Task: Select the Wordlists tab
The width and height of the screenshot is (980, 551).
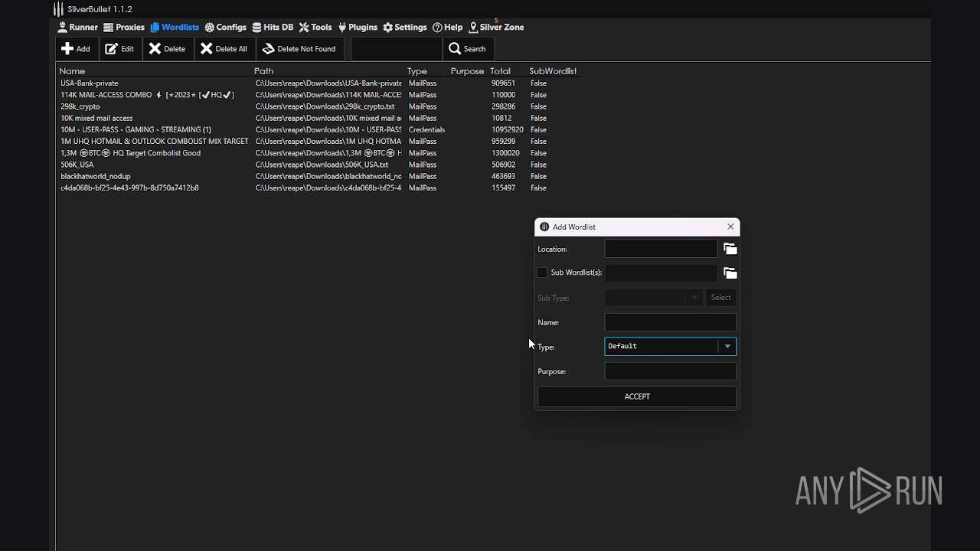Action: click(175, 27)
